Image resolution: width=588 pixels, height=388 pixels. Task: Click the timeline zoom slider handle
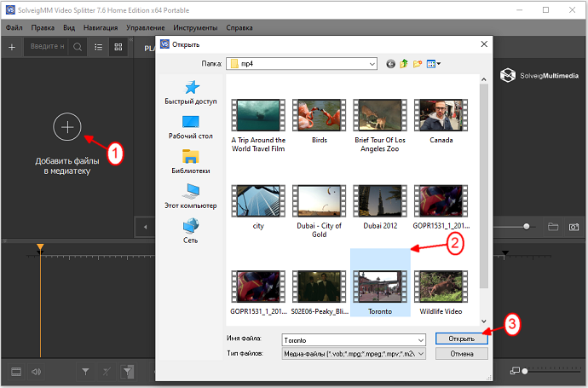tap(525, 371)
